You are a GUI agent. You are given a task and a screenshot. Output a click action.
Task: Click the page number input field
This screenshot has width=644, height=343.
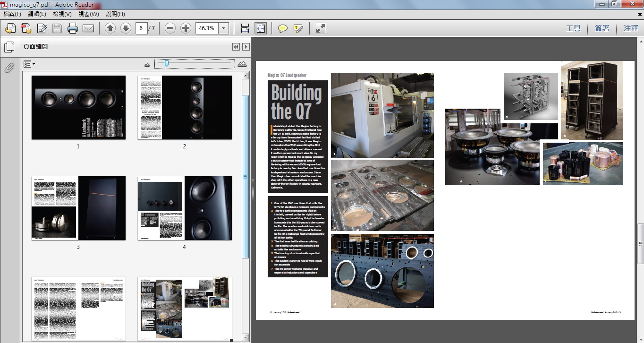141,28
